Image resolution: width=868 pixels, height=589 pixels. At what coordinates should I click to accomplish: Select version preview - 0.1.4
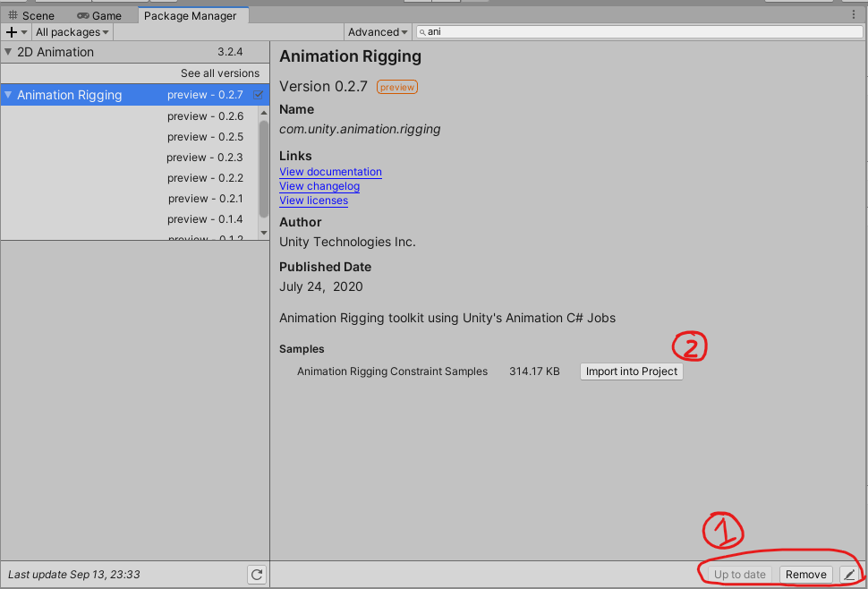(206, 219)
